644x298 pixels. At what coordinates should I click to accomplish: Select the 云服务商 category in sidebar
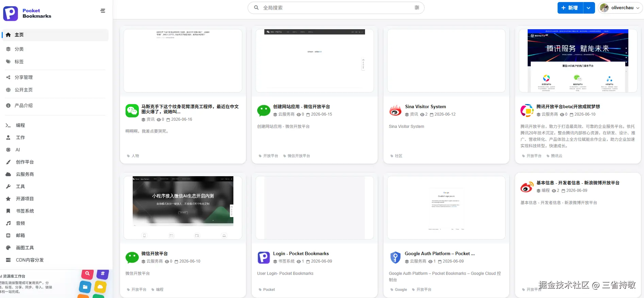point(55,174)
